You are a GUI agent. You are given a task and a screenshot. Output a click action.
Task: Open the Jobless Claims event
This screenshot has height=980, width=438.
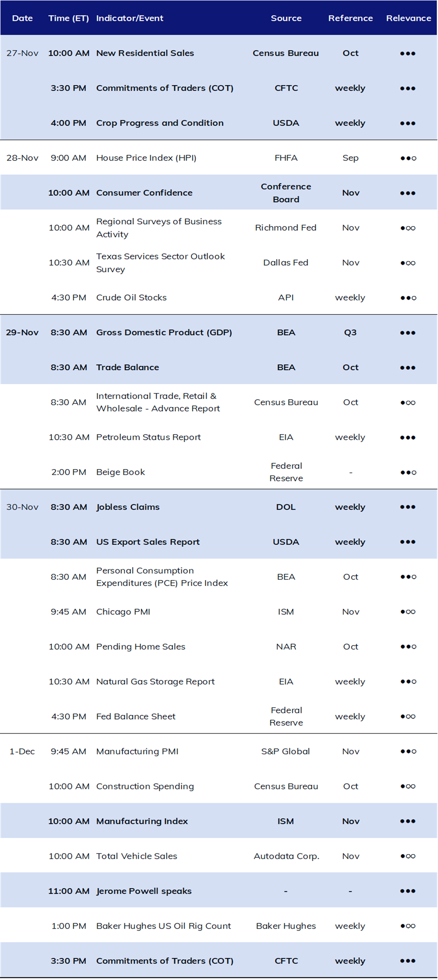pos(128,507)
